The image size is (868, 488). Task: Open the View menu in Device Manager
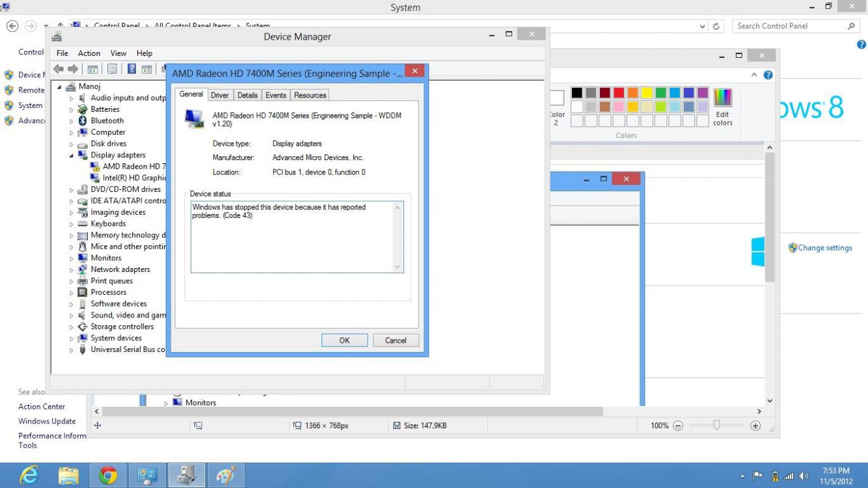click(x=118, y=53)
